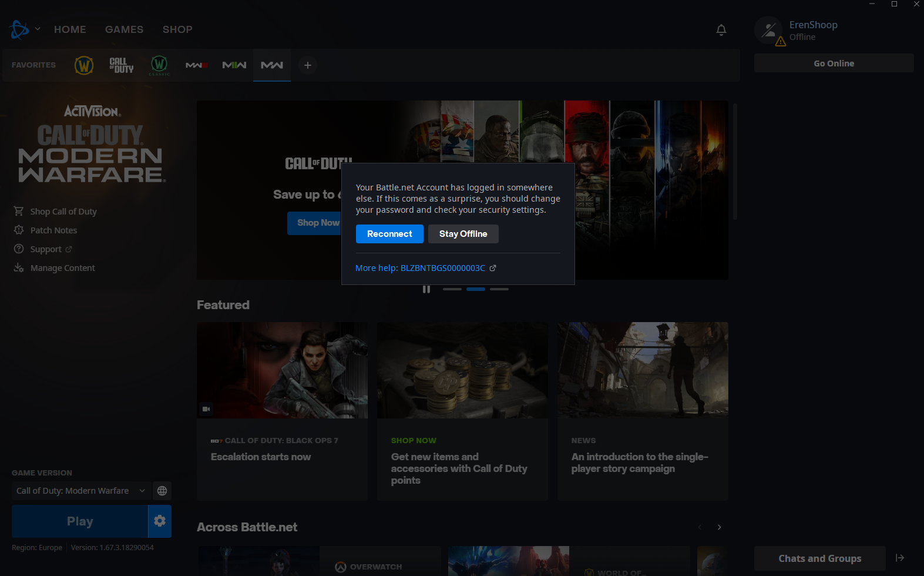Screen dimensions: 924x576
Task: Open the Escalation starts now card
Action: (282, 411)
